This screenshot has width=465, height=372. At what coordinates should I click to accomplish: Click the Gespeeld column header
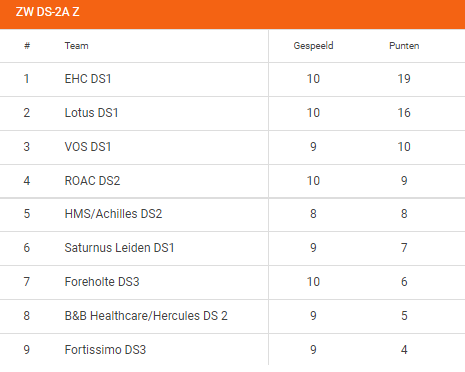point(313,46)
